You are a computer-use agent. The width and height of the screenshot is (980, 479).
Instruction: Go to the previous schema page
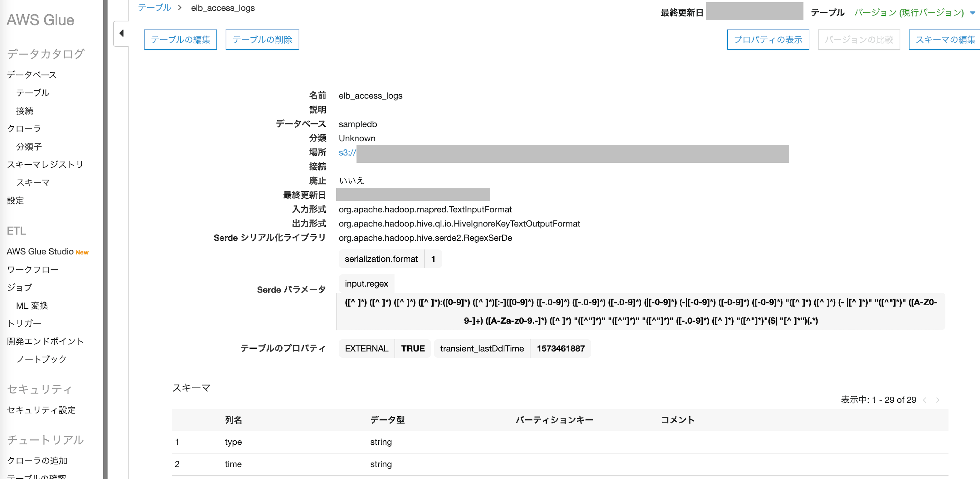click(x=924, y=400)
